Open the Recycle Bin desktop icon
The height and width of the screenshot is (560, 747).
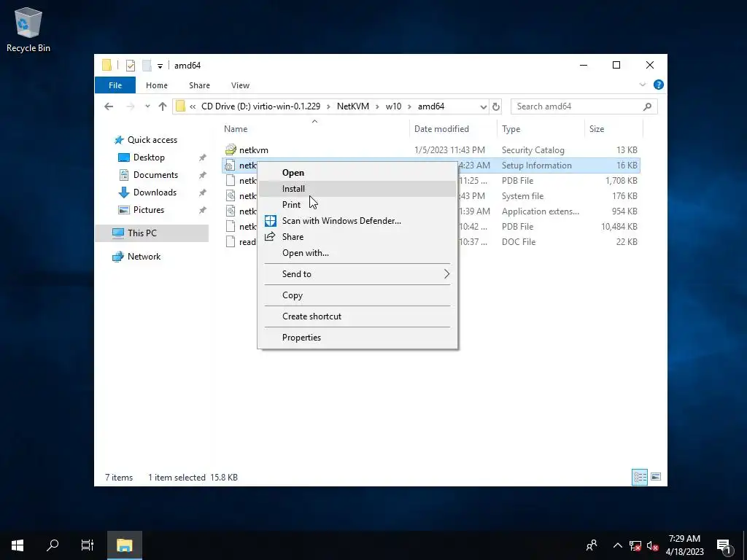(28, 29)
